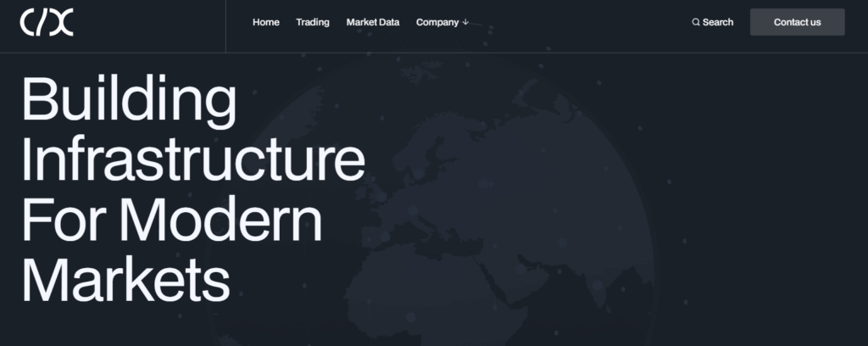
Task: Click the down arrow beside Company
Action: coord(465,22)
